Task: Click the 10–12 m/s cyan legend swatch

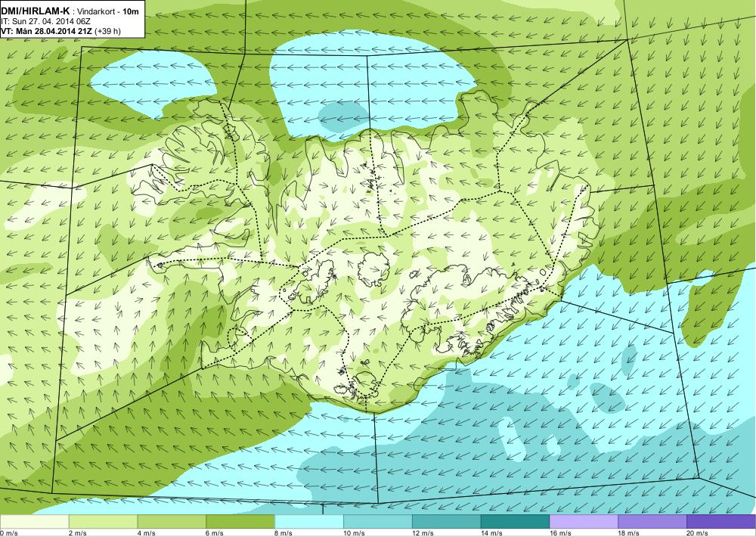Action: click(x=378, y=522)
